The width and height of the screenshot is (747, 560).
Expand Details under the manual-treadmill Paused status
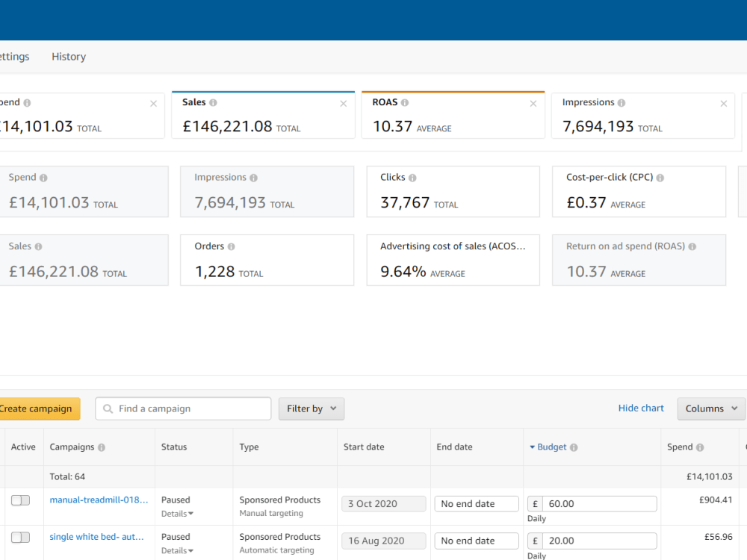[177, 514]
